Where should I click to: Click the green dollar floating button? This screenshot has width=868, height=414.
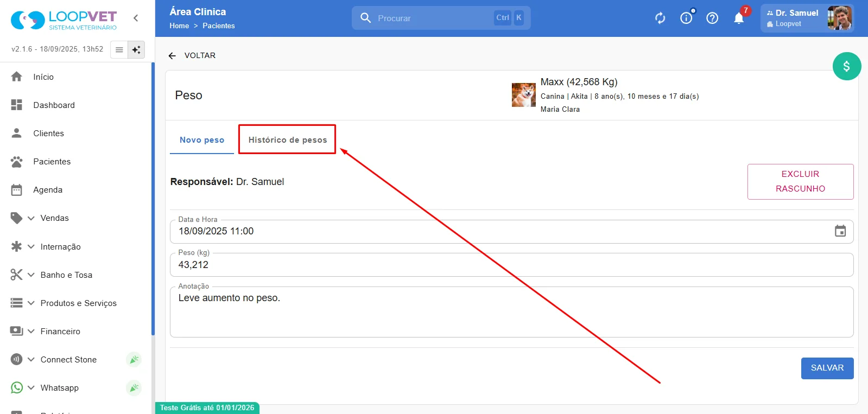tap(847, 66)
